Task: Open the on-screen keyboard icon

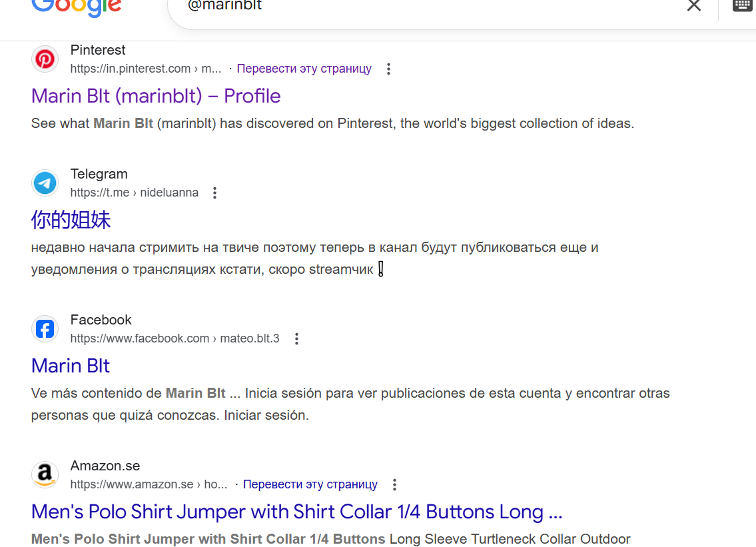Action: click(x=743, y=5)
